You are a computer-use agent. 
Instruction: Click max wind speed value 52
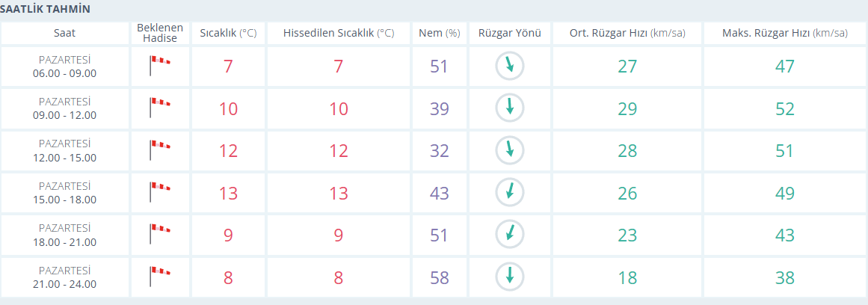(x=784, y=108)
